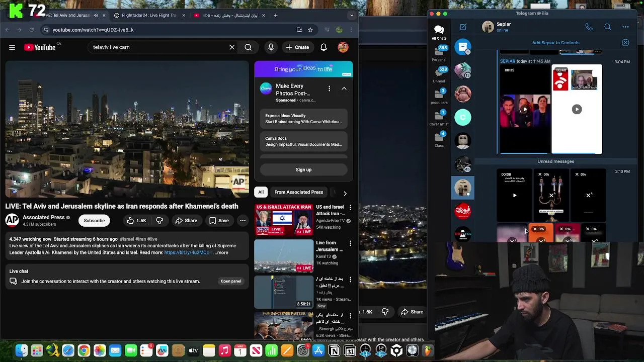
Task: Click the install app icon in address bar
Action: click(299, 30)
